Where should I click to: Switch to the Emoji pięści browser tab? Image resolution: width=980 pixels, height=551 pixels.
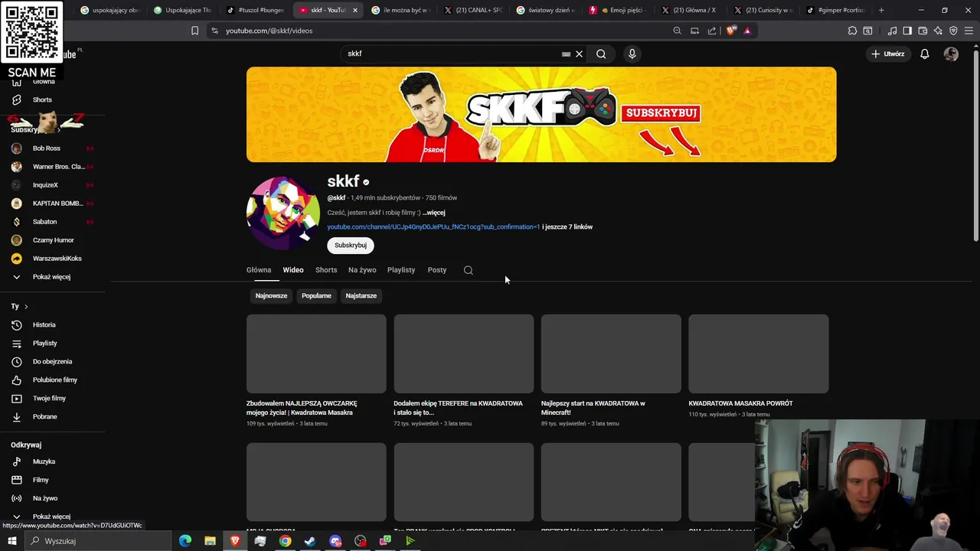point(619,10)
